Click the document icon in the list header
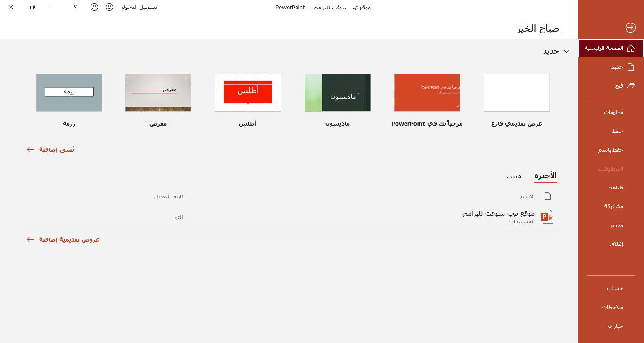 pos(547,196)
